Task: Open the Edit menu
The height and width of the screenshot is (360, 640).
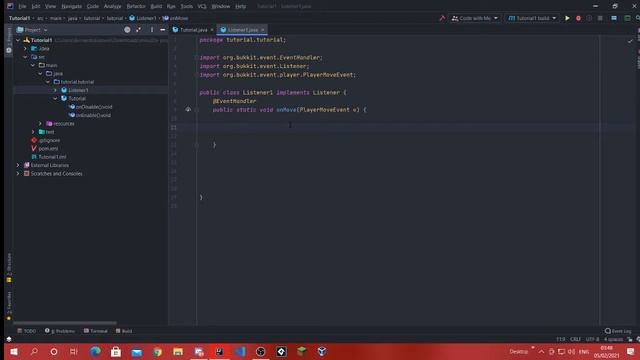Action: tap(36, 6)
